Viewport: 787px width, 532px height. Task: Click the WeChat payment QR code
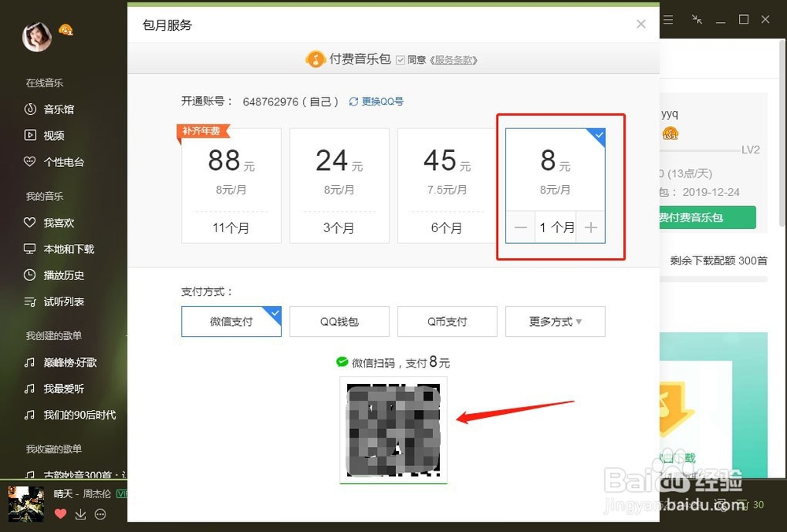(x=393, y=430)
